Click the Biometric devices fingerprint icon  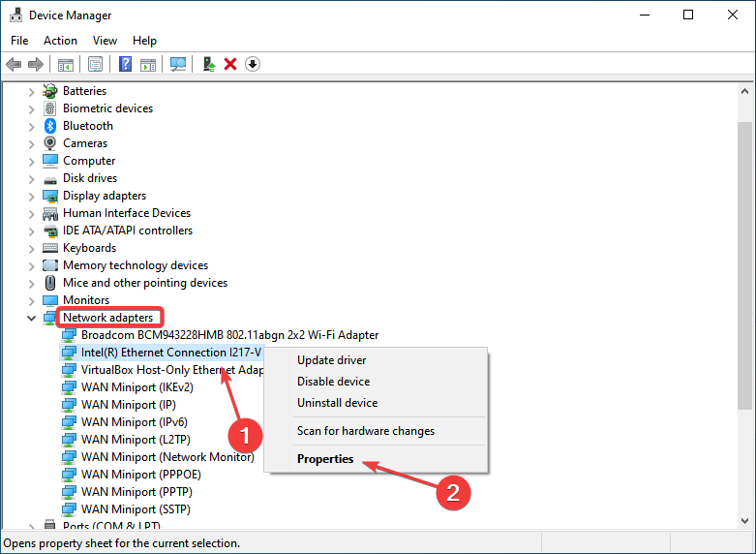[50, 108]
